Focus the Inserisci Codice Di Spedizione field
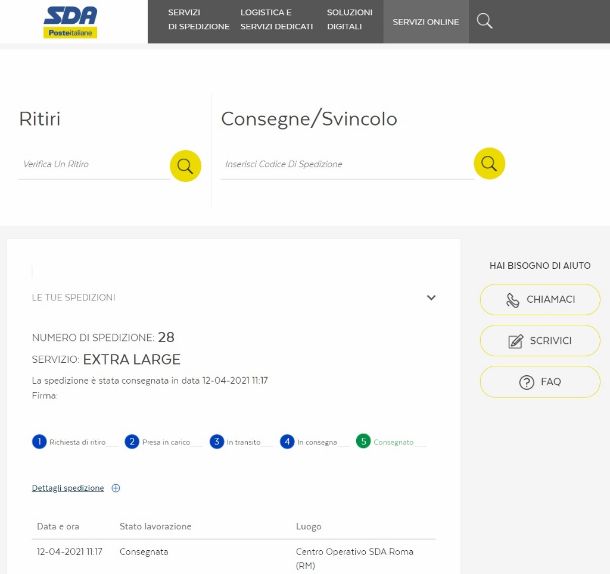 347,164
